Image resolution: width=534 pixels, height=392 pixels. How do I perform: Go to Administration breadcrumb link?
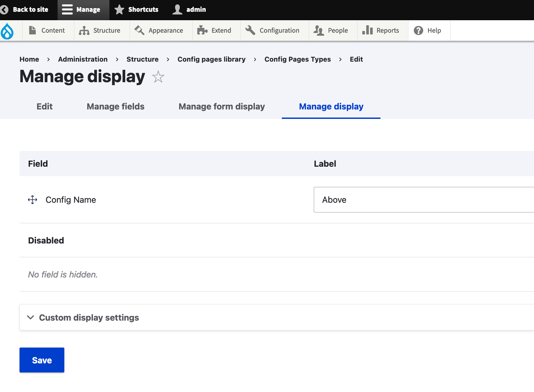tap(83, 59)
